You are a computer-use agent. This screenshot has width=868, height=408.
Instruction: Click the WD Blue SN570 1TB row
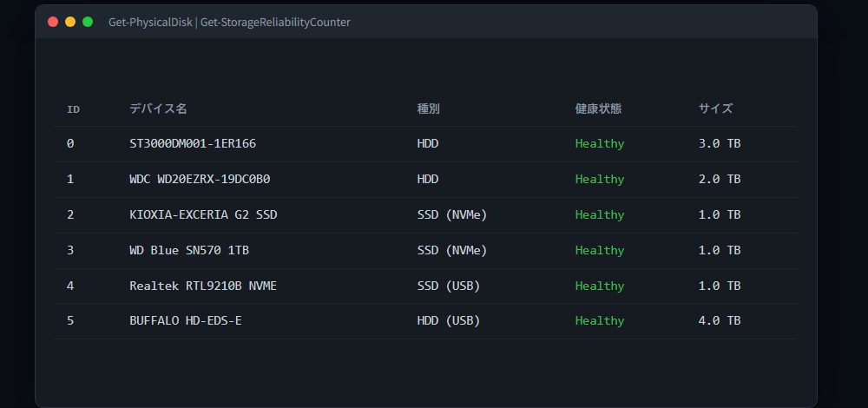click(x=426, y=250)
